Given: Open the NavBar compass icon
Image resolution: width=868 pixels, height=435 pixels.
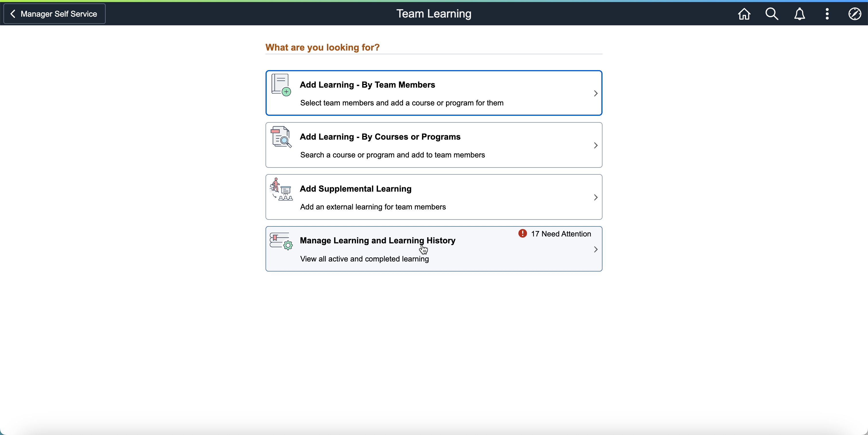Looking at the screenshot, I should point(855,14).
